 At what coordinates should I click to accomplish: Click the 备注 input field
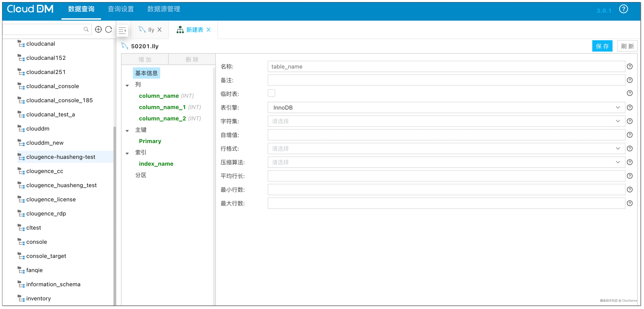coord(446,80)
